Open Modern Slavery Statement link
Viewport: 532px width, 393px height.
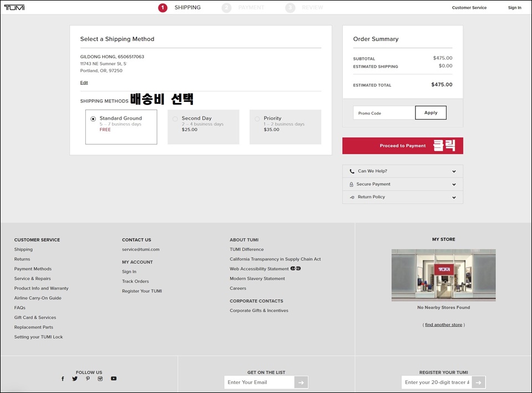pyautogui.click(x=257, y=279)
